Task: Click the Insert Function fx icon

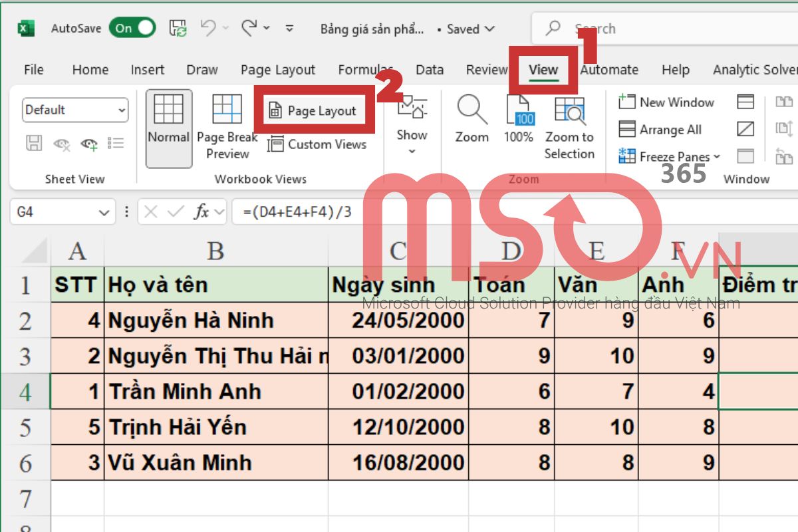Action: 201,212
